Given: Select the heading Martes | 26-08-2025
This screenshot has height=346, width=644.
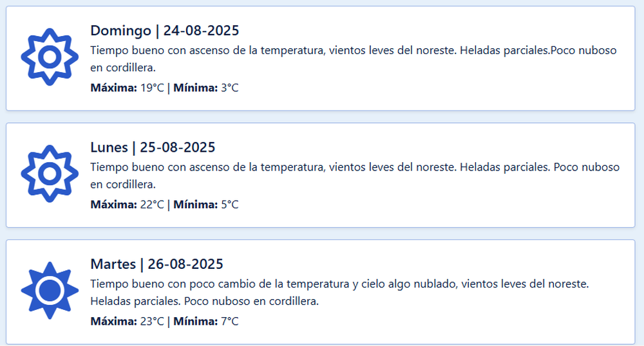Looking at the screenshot, I should 157,264.
